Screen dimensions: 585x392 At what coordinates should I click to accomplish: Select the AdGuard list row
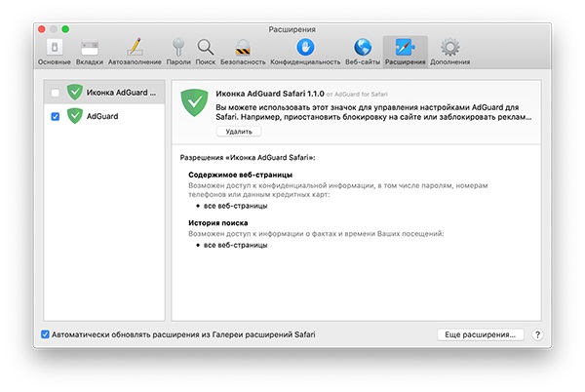[x=104, y=116]
